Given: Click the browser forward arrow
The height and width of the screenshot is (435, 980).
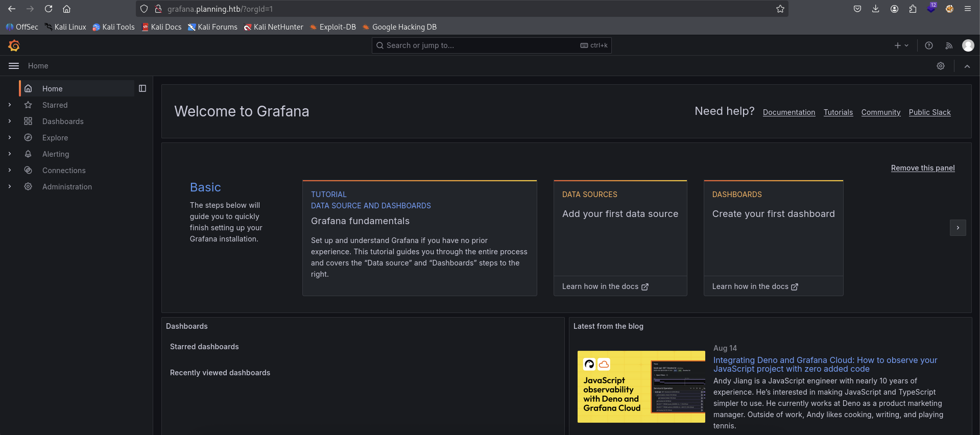Looking at the screenshot, I should 30,9.
